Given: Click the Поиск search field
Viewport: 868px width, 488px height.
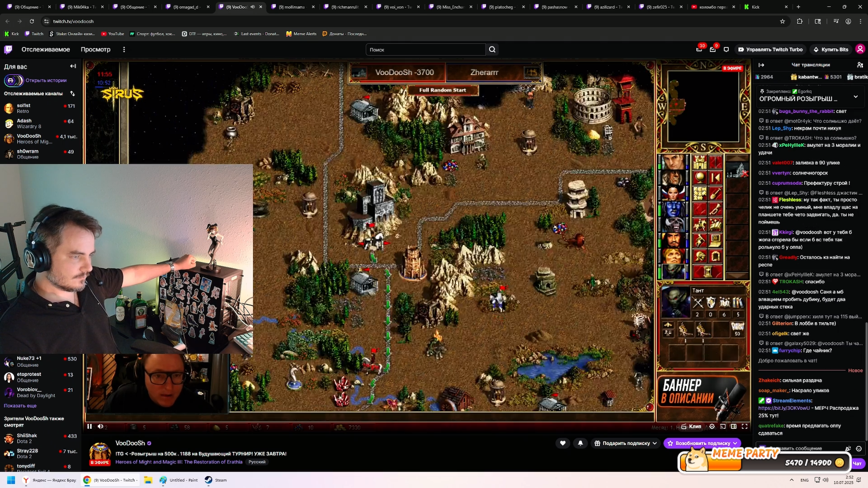Looking at the screenshot, I should pos(425,50).
